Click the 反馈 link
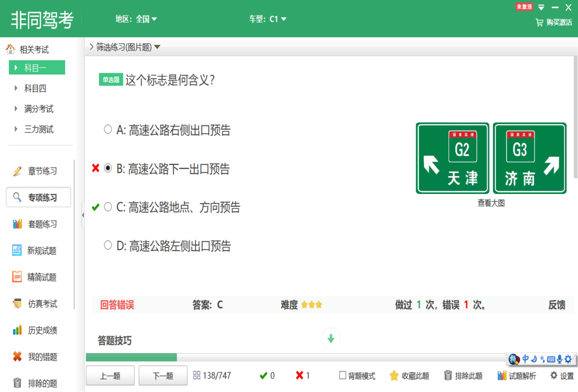 click(x=557, y=305)
